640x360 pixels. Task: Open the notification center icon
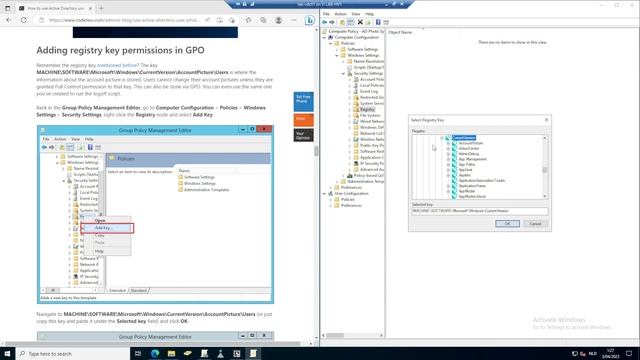point(629,353)
